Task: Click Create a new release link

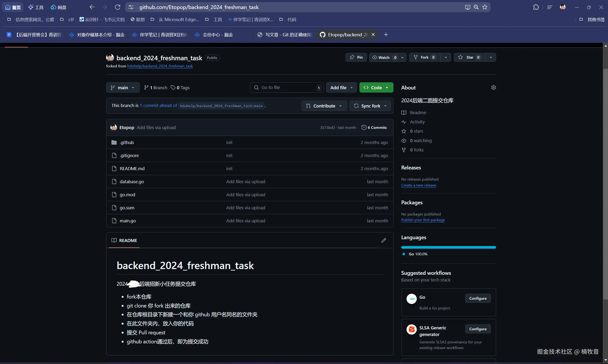Action: tap(419, 185)
